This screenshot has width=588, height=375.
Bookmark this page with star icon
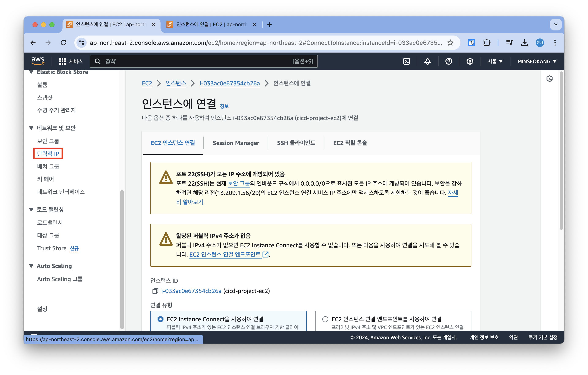(x=450, y=43)
